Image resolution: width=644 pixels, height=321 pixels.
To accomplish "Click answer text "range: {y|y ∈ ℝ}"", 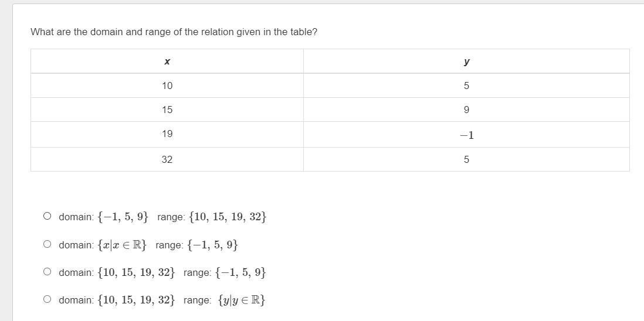I will pos(224,300).
